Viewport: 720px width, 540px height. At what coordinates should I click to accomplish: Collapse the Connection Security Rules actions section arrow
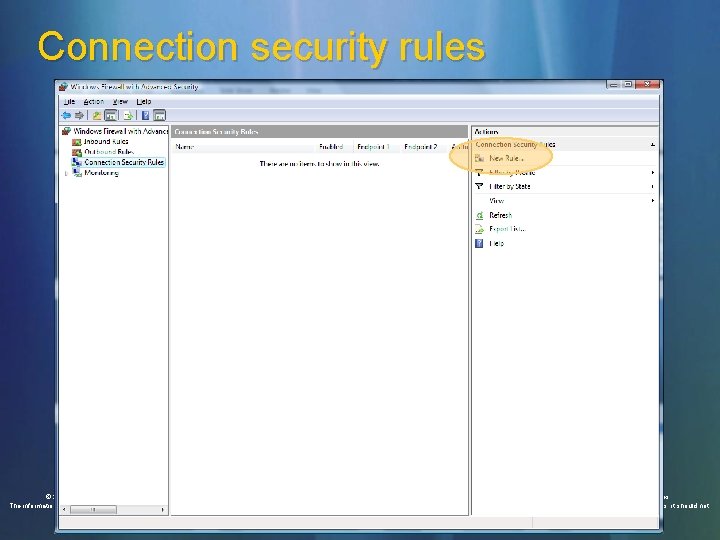pos(652,145)
